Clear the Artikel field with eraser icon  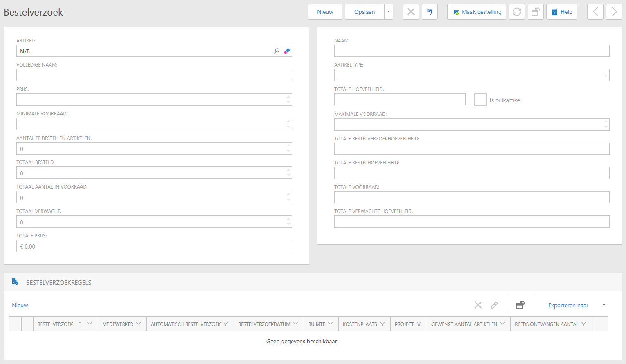coord(287,51)
